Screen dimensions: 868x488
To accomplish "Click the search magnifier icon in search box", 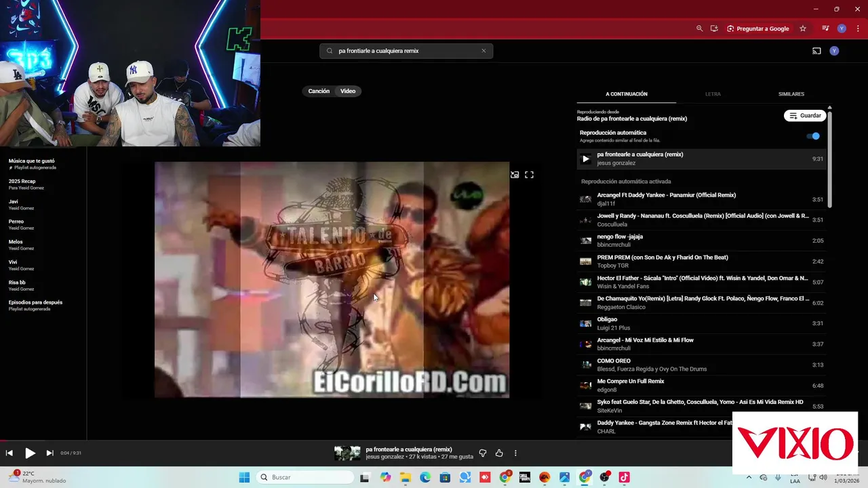I will coord(330,51).
